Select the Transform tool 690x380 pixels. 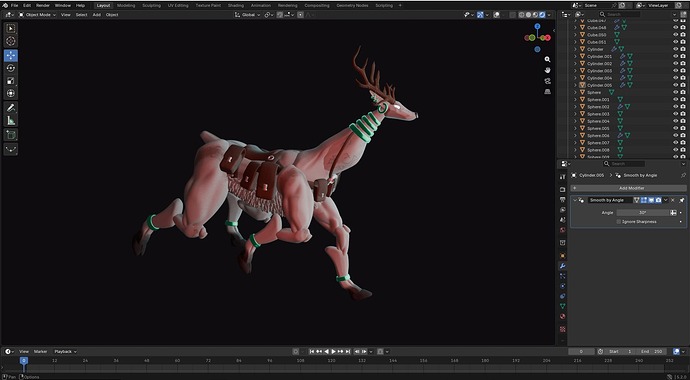[11, 93]
